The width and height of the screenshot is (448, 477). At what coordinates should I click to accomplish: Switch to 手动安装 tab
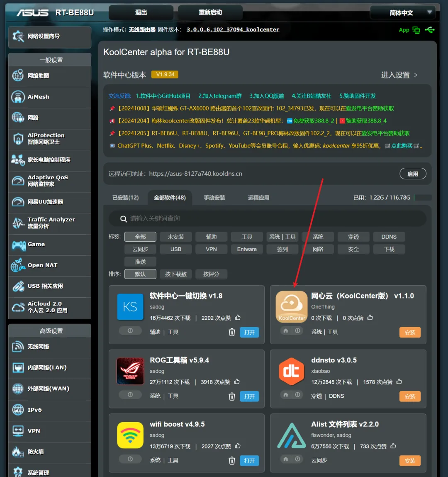tap(214, 198)
